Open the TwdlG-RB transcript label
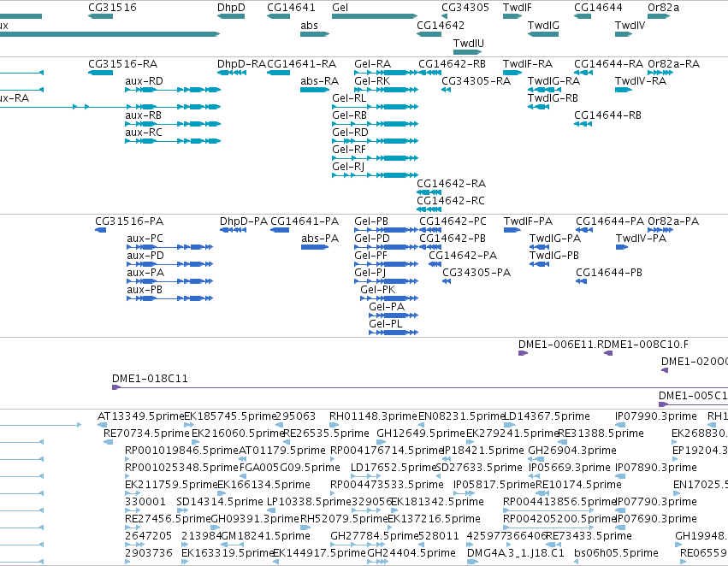 click(553, 98)
